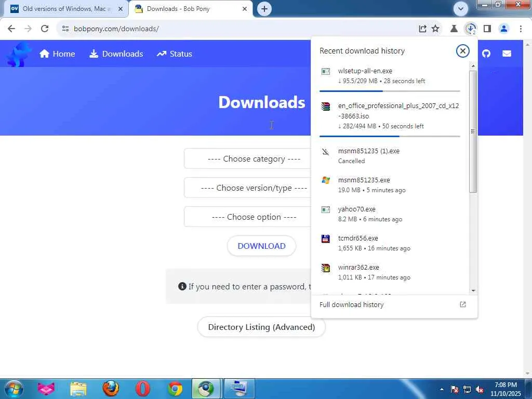532x399 pixels.
Task: Close the Old versions of Windows tab
Action: click(x=121, y=9)
